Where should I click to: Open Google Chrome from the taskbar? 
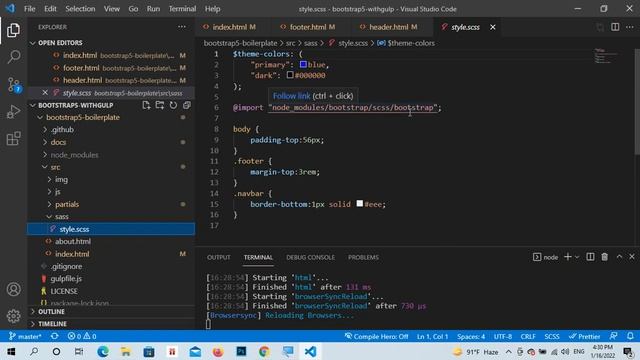(264, 351)
